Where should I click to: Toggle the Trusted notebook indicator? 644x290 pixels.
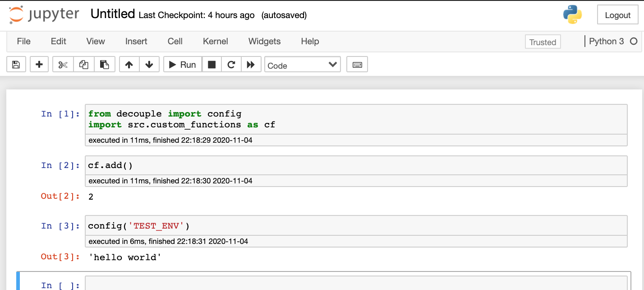point(543,42)
